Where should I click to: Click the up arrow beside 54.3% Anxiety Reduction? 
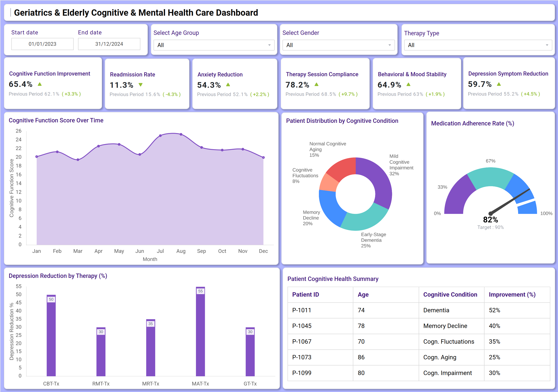click(228, 84)
